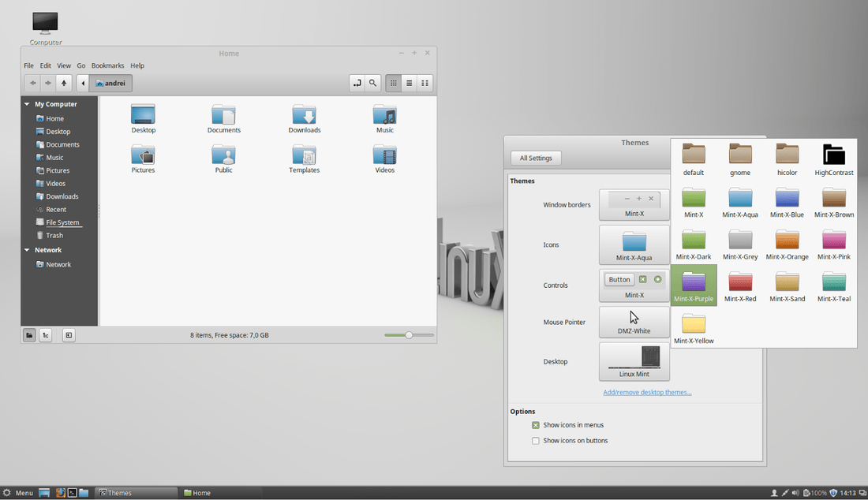Enable Show icons on buttons

click(x=535, y=440)
